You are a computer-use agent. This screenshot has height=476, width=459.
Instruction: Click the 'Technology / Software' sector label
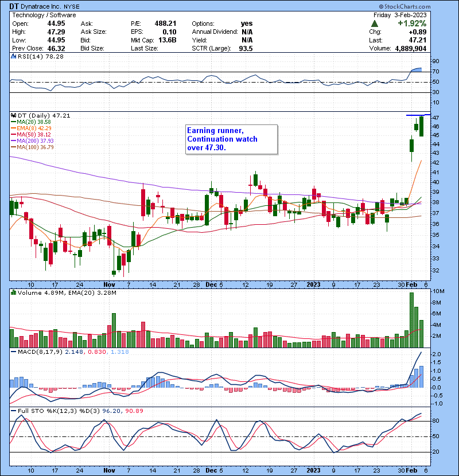tap(44, 15)
